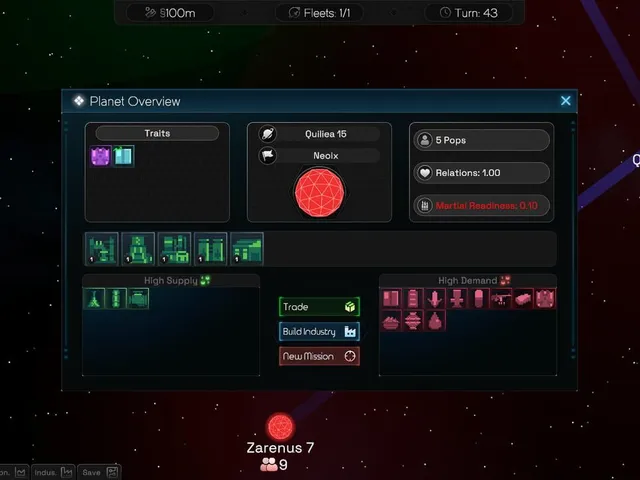The height and width of the screenshot is (480, 640).
Task: Select the Zarenus 7 planet on map
Action: click(280, 427)
